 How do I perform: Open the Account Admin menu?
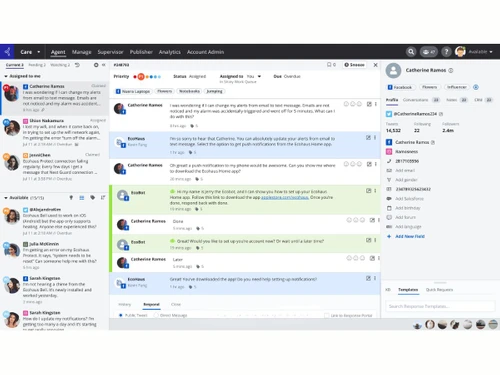click(205, 52)
